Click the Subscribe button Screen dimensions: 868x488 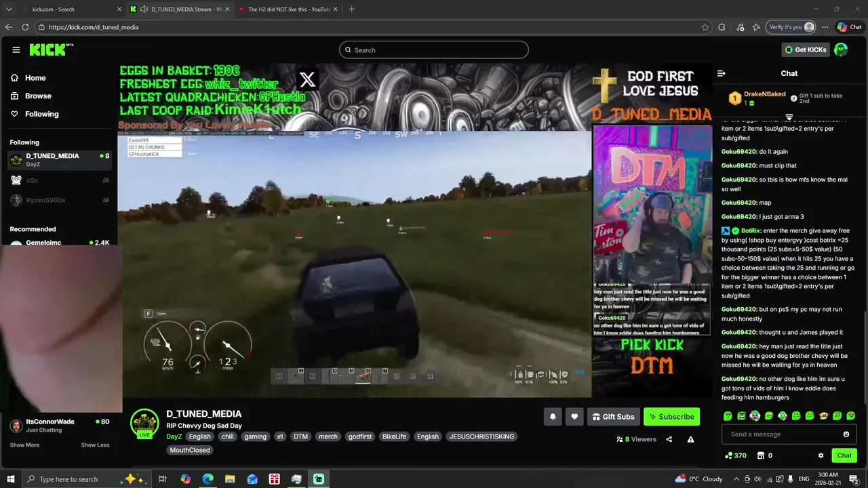pos(671,417)
